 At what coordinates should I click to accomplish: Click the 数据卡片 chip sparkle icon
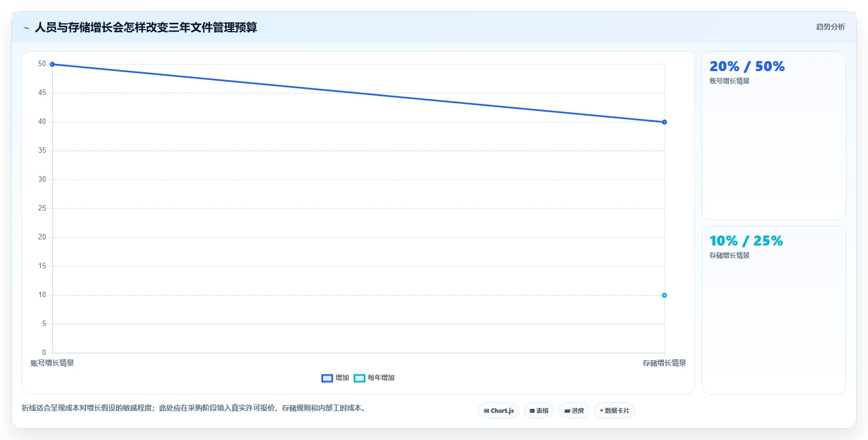(602, 411)
